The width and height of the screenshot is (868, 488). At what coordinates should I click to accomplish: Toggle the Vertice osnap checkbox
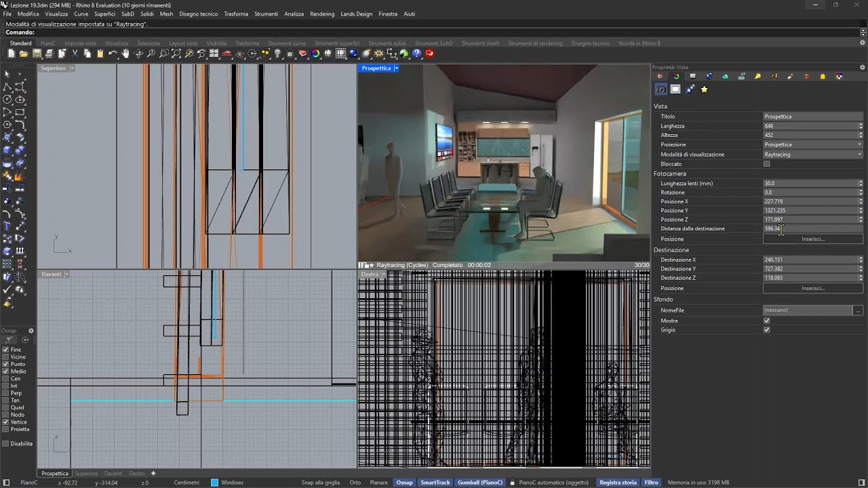[6, 422]
